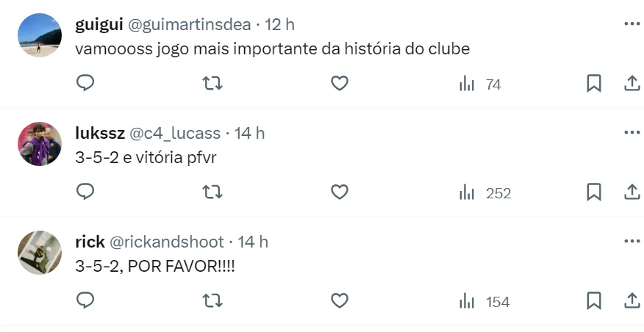This screenshot has width=644, height=332.
Task: Share guigui's tweet
Action: pyautogui.click(x=632, y=84)
